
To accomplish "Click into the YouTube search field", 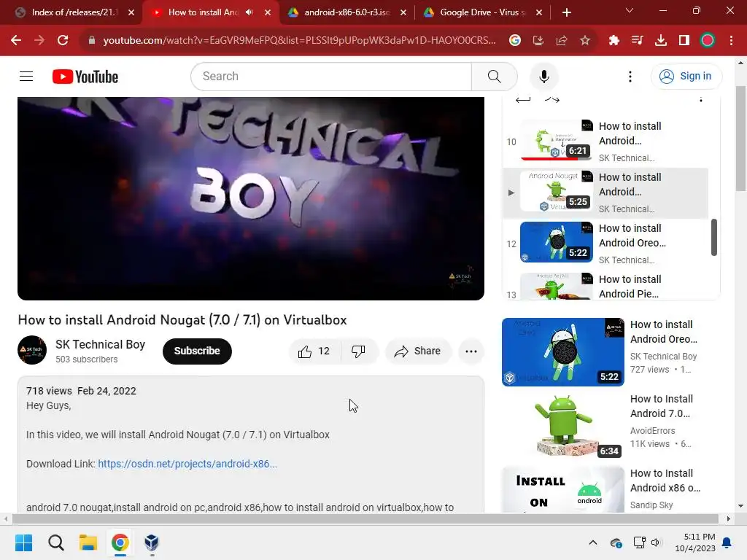I will [331, 76].
